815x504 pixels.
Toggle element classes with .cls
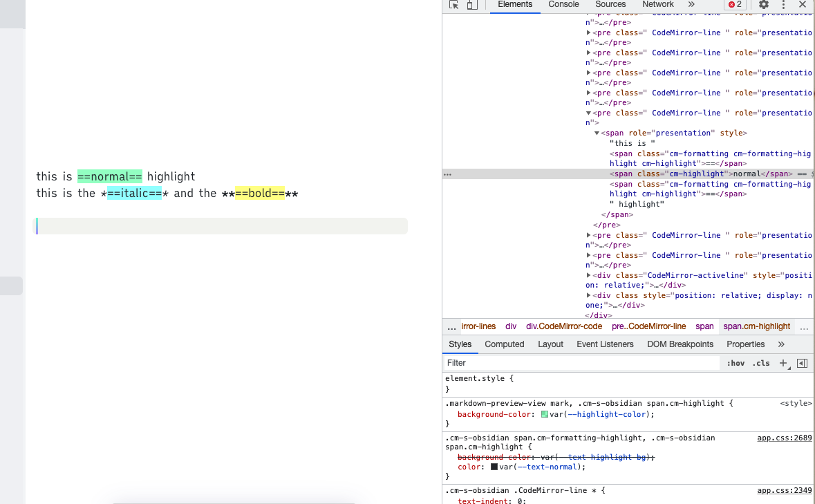760,362
